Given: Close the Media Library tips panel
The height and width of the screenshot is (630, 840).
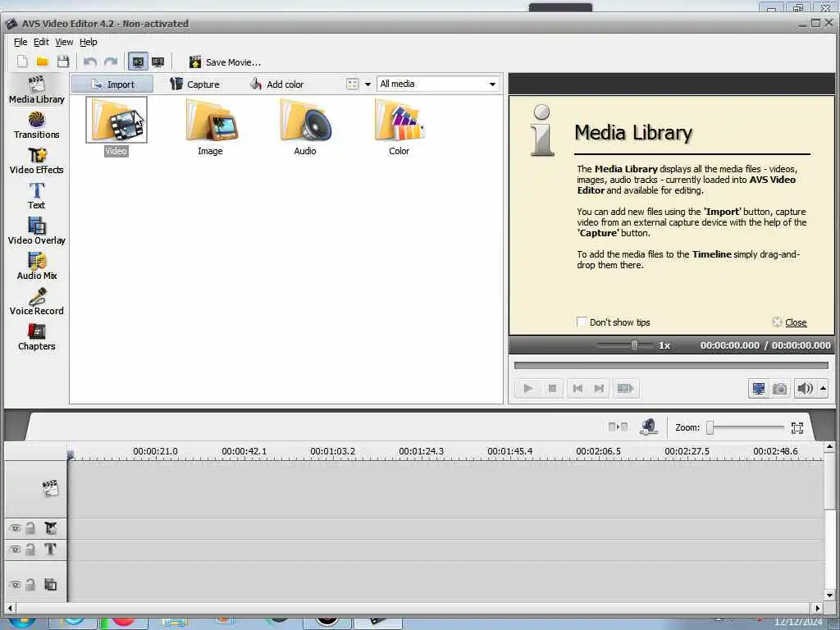Looking at the screenshot, I should 796,322.
